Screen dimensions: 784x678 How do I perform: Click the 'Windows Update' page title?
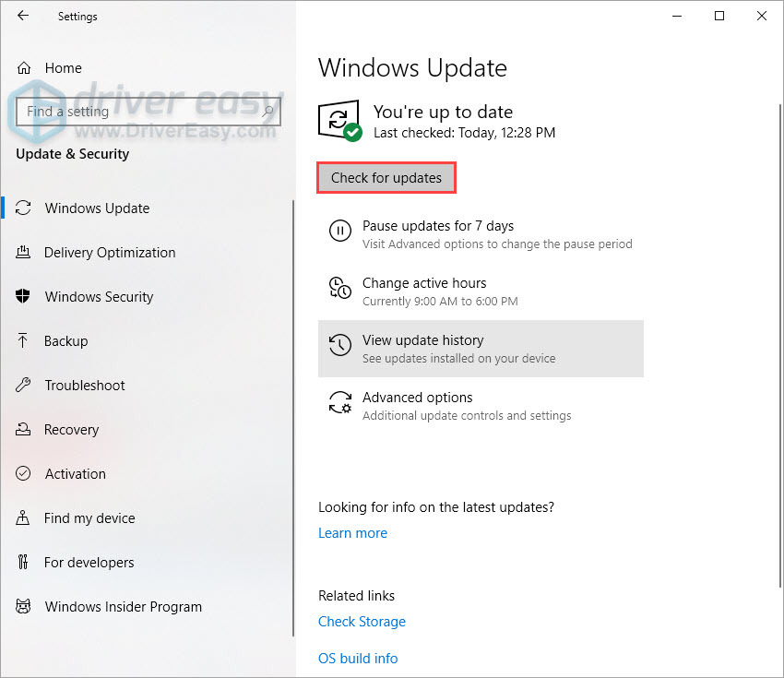point(413,68)
